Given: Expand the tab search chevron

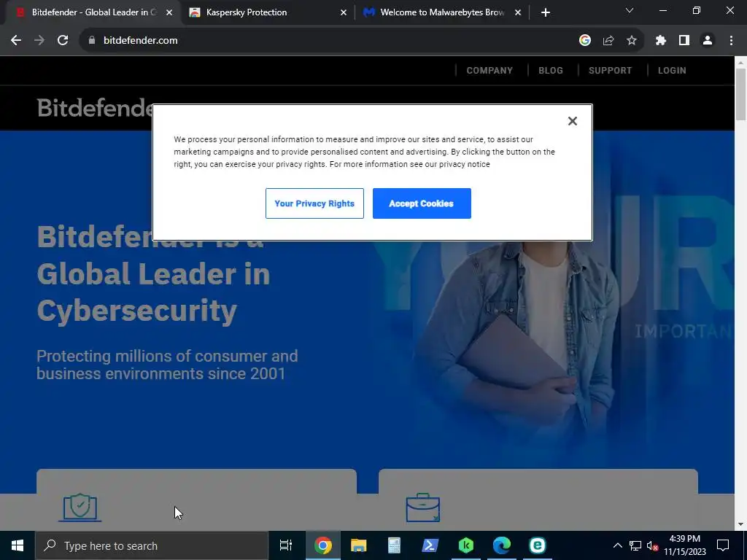Looking at the screenshot, I should pyautogui.click(x=630, y=10).
